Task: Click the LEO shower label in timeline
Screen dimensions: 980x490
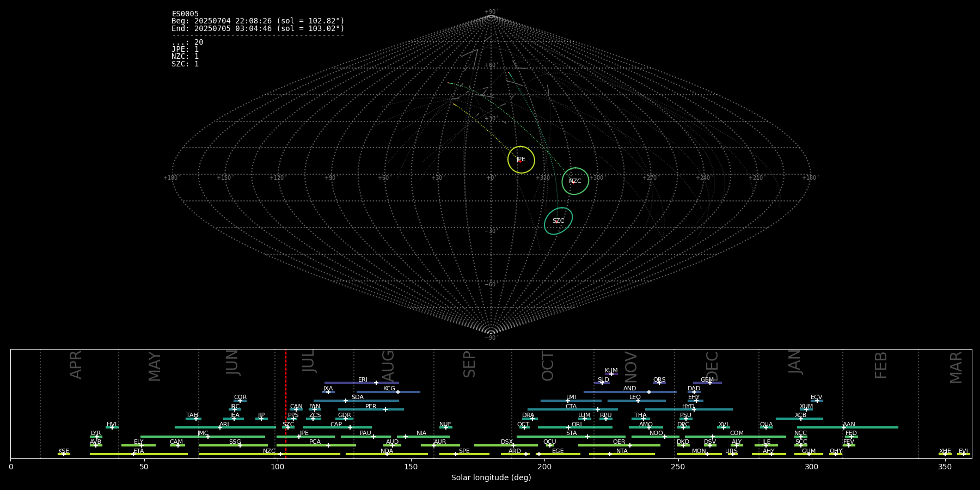Action: pyautogui.click(x=635, y=397)
